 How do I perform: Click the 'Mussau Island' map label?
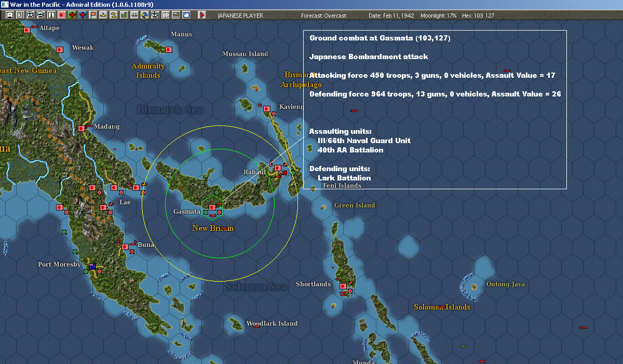coord(245,54)
